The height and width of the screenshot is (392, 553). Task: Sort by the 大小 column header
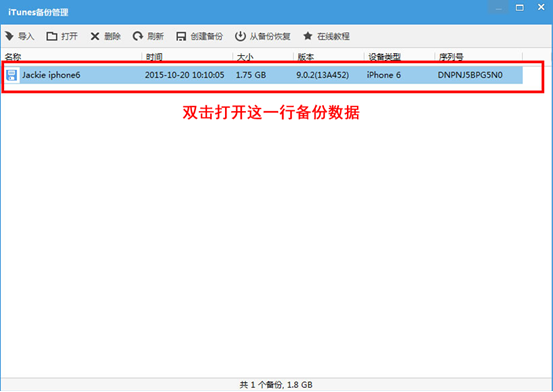(x=245, y=57)
